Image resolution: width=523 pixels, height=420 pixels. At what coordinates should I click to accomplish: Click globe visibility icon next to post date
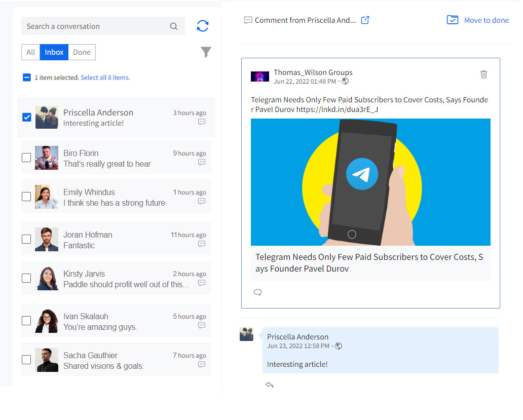pyautogui.click(x=345, y=82)
